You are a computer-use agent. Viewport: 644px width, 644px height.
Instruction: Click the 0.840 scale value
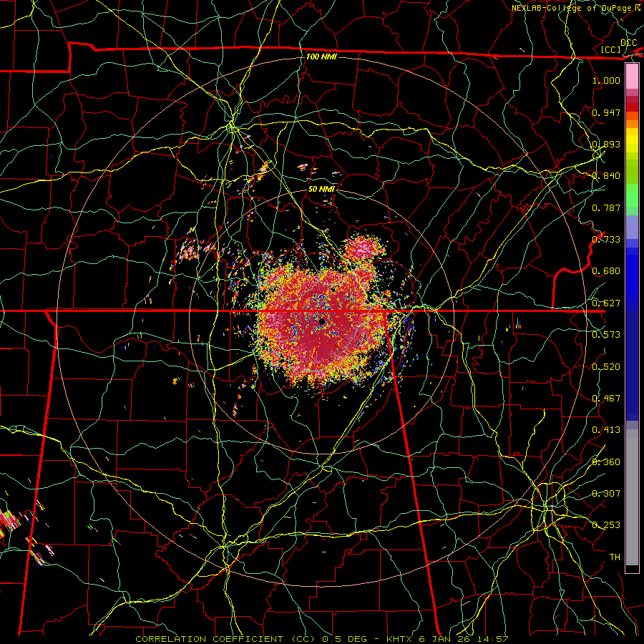point(606,176)
